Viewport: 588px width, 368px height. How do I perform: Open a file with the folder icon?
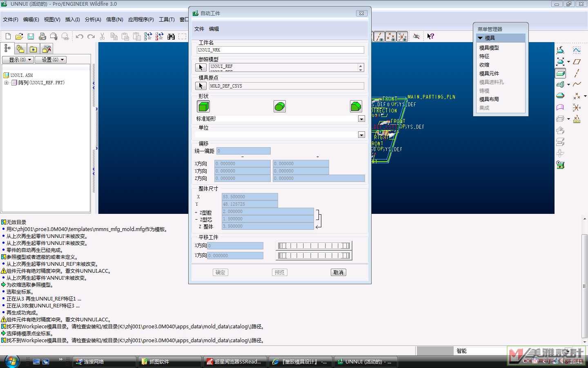(19, 36)
